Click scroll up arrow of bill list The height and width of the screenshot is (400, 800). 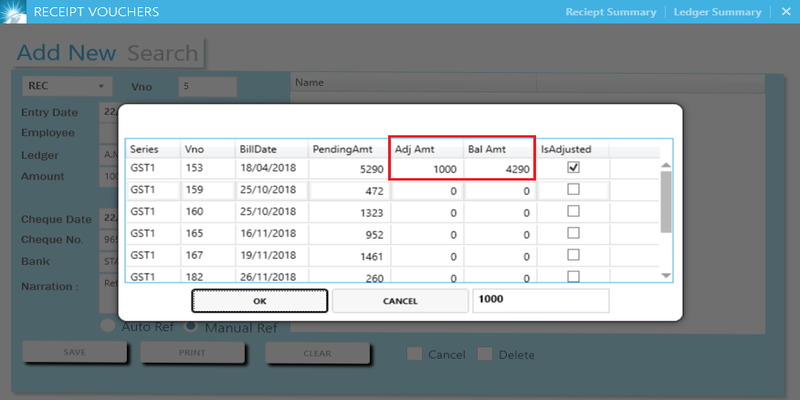pyautogui.click(x=666, y=165)
